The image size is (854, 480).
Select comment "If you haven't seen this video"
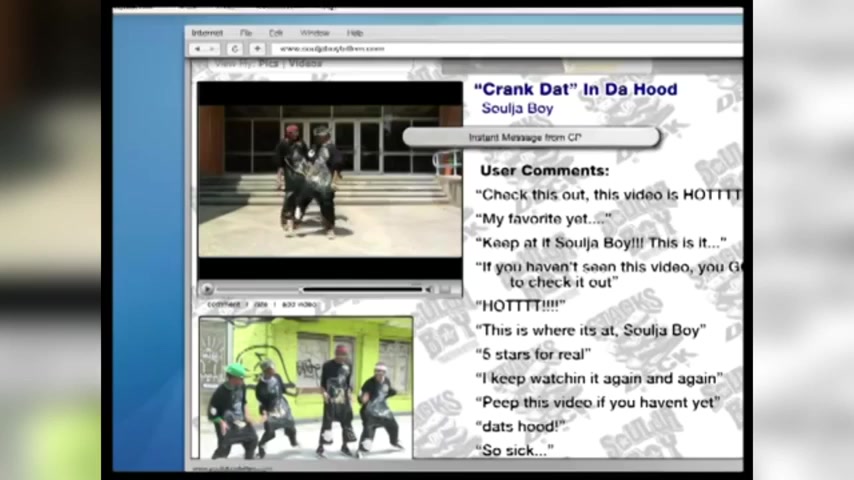click(x=608, y=274)
